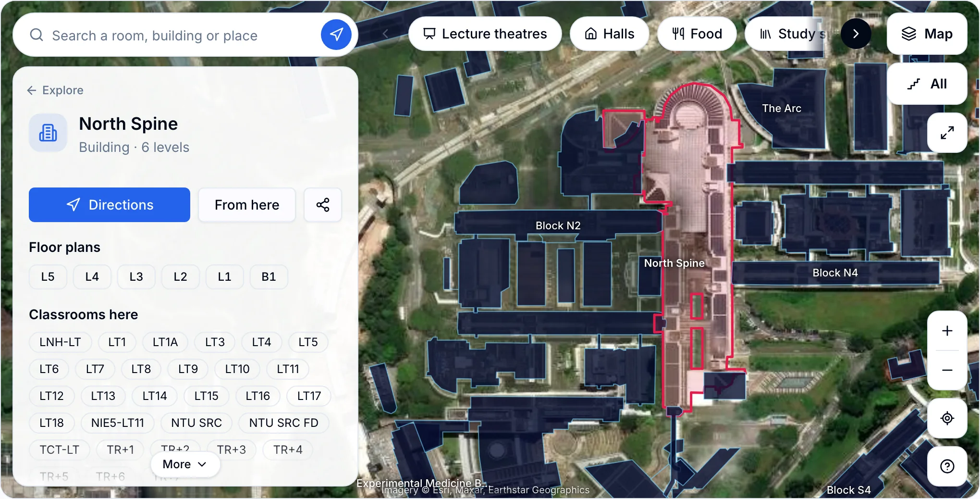Select classroom NIE5-LT11
980x499 pixels.
118,423
